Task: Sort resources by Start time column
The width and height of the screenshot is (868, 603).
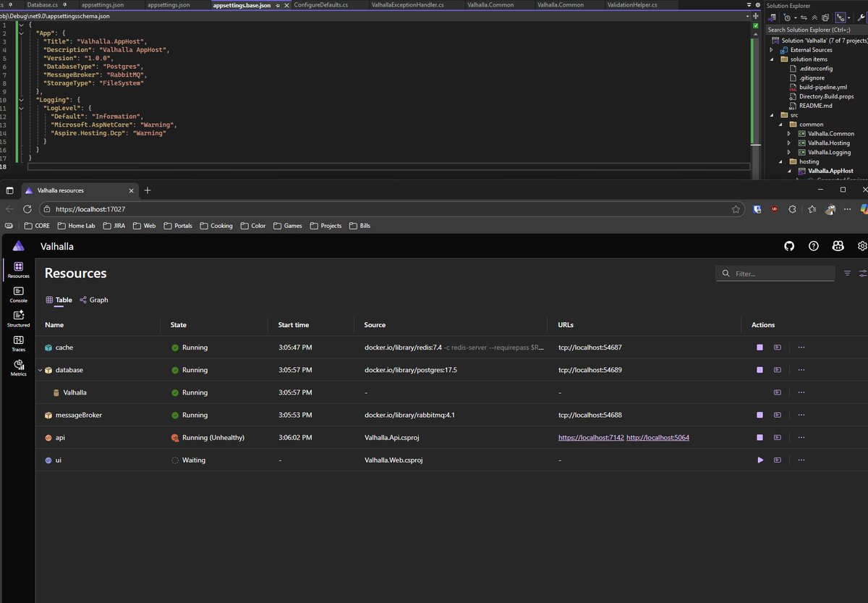Action: (294, 325)
